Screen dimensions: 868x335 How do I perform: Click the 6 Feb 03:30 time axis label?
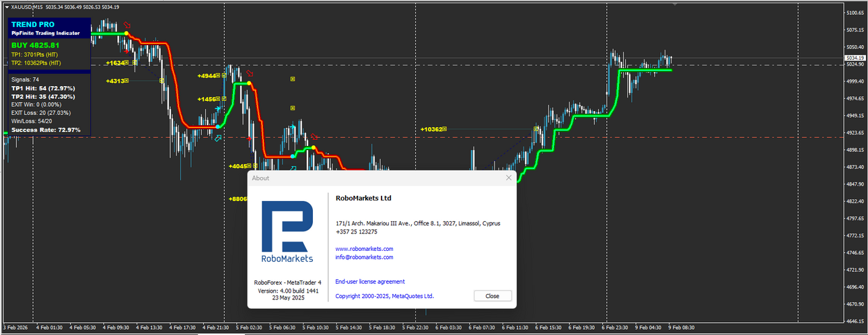click(449, 328)
